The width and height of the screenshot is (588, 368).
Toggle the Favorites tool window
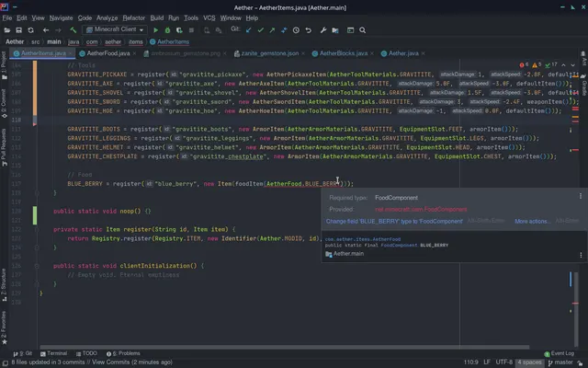[4, 328]
